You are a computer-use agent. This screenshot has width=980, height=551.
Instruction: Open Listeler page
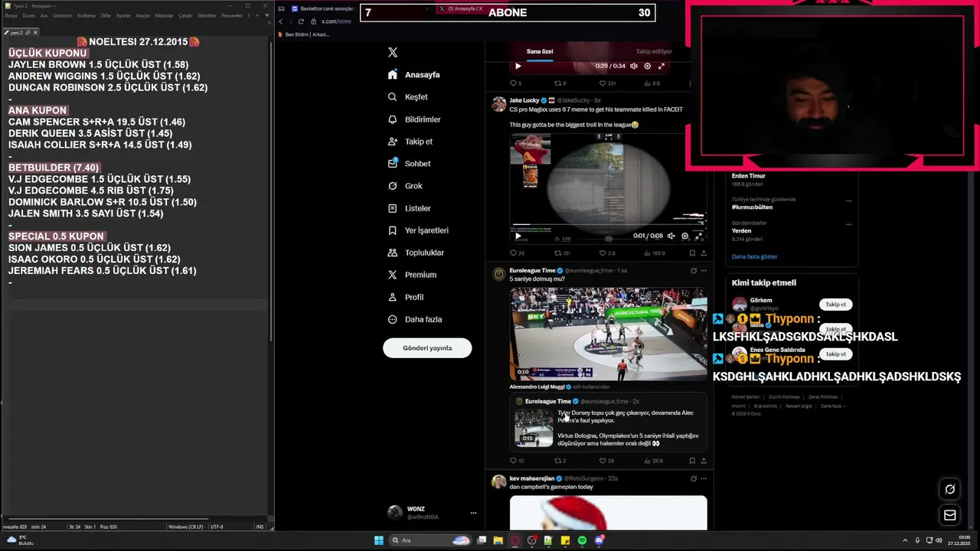(x=409, y=208)
